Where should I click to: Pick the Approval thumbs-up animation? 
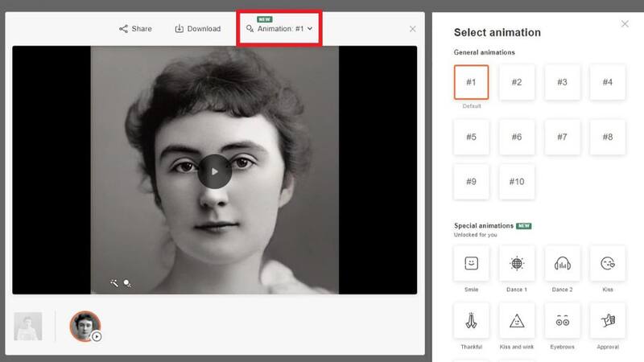(607, 320)
